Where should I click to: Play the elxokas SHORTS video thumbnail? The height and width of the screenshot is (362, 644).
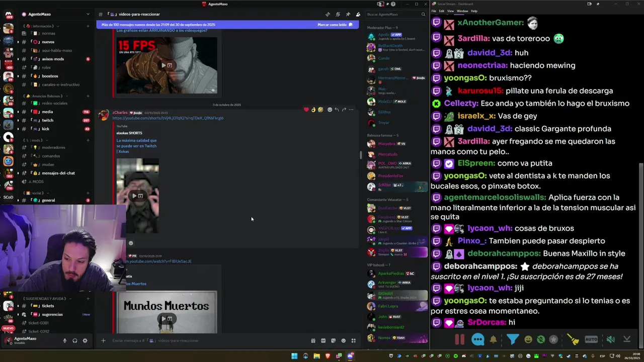(137, 196)
